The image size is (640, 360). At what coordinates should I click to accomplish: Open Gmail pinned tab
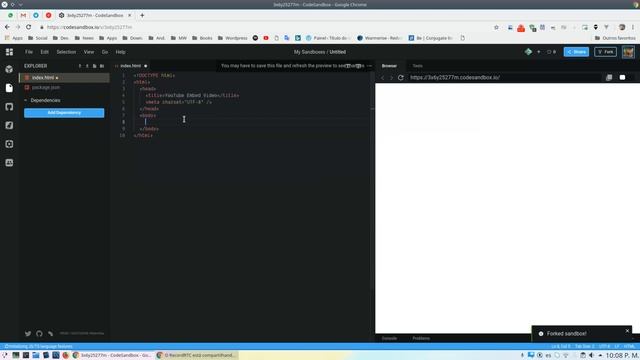click(x=23, y=15)
